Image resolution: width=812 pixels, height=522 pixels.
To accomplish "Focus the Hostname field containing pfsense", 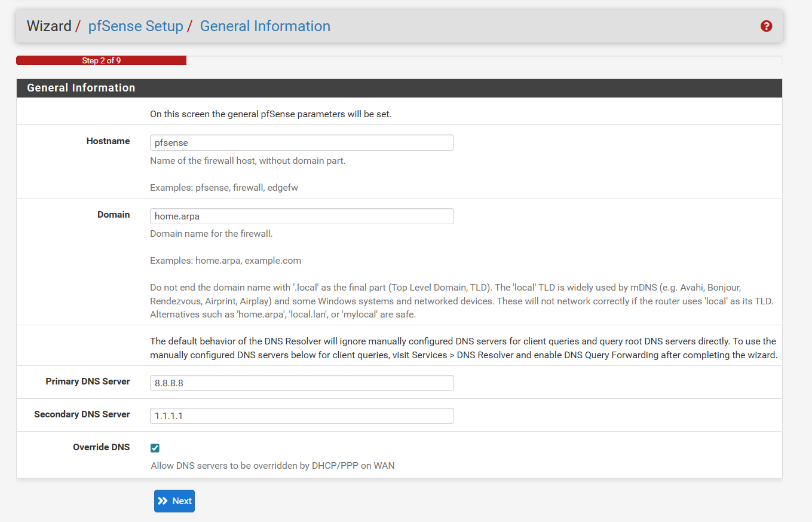I will click(x=302, y=142).
